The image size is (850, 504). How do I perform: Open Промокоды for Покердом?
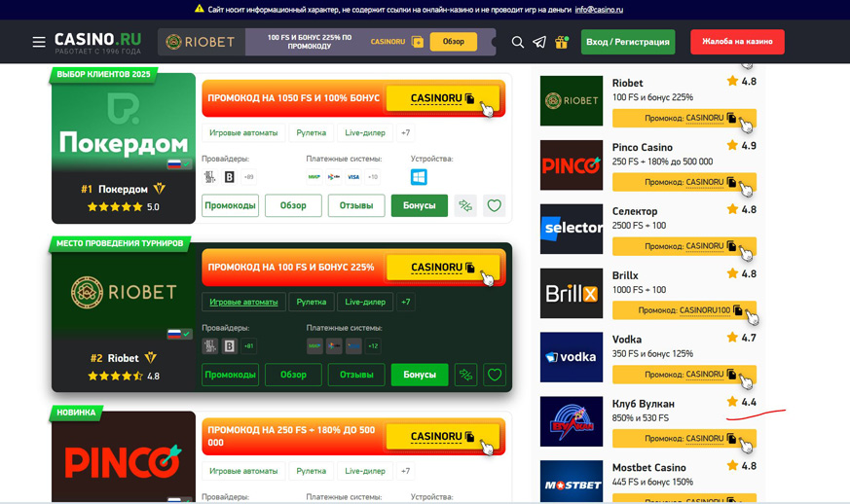point(230,206)
